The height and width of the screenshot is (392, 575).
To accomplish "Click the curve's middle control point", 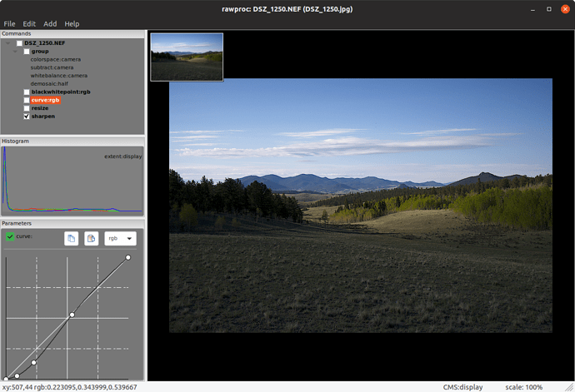I will pyautogui.click(x=72, y=315).
